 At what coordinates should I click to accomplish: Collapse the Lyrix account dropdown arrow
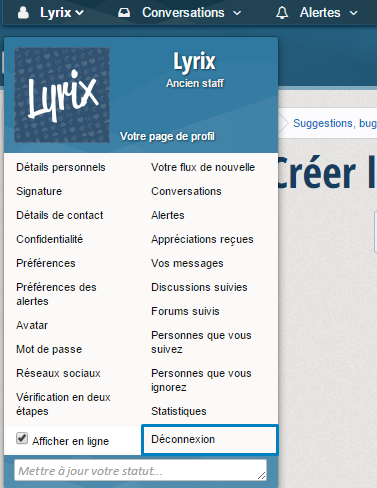79,13
